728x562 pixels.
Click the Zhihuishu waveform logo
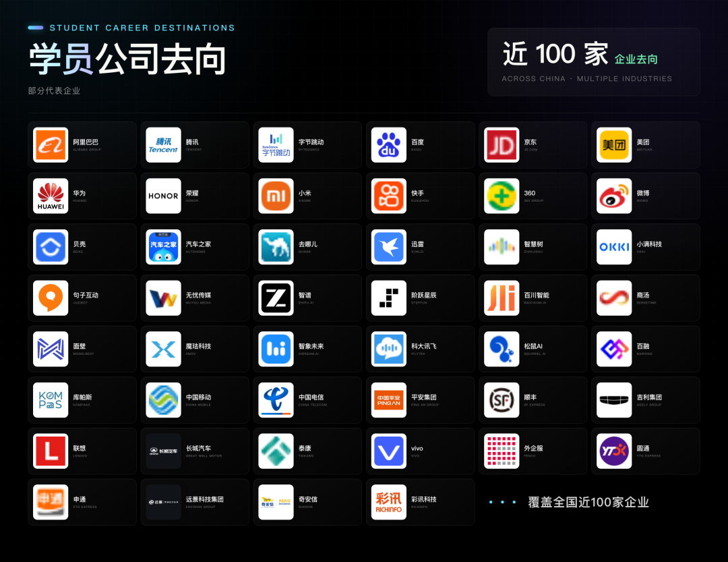point(502,247)
